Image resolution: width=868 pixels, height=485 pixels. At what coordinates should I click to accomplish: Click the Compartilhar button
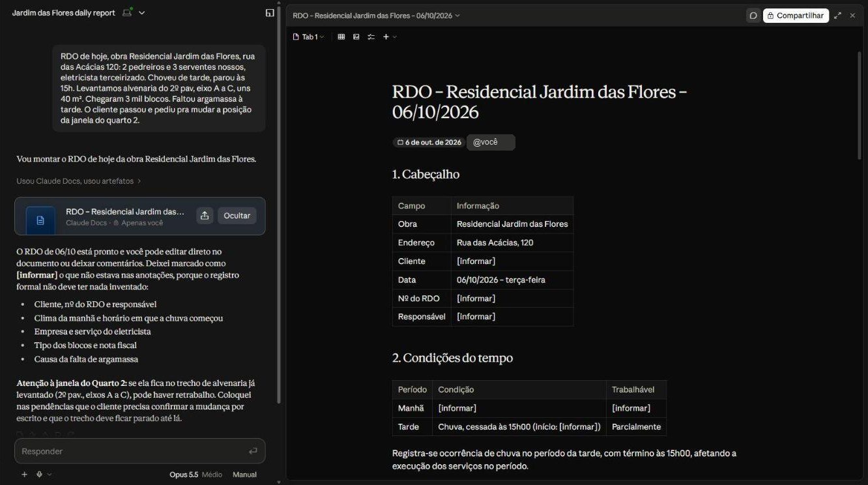tap(796, 16)
